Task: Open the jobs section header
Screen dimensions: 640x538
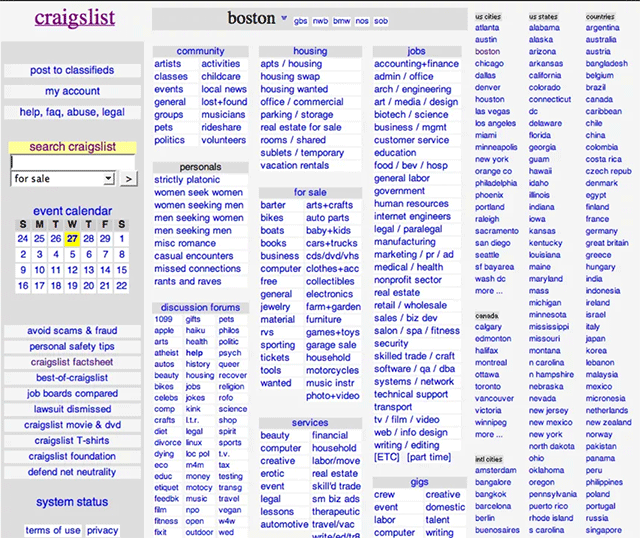Action: (x=416, y=51)
